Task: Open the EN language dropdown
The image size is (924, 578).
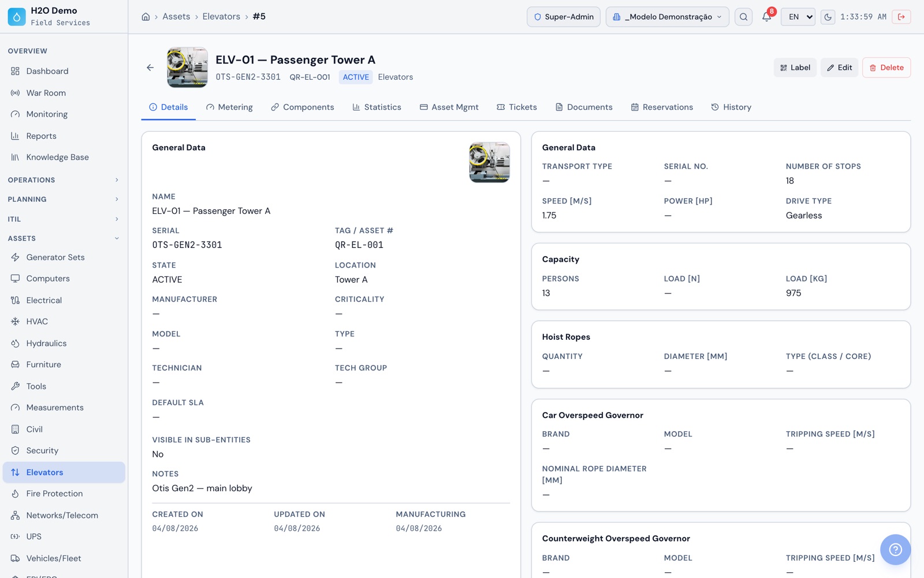Action: [x=798, y=17]
